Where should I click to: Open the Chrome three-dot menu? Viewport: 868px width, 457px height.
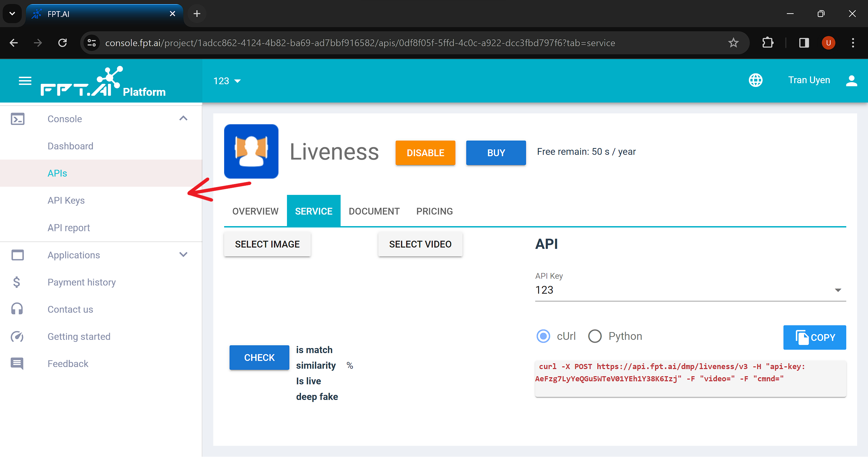pos(853,43)
